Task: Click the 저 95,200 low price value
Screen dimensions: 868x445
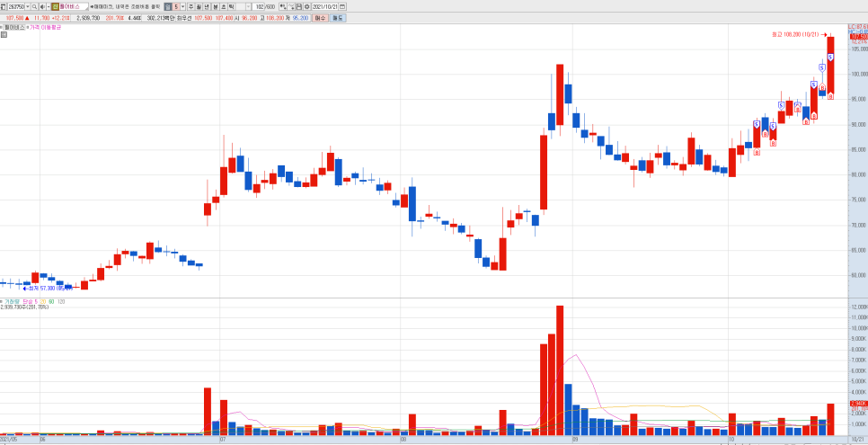Action: point(297,18)
